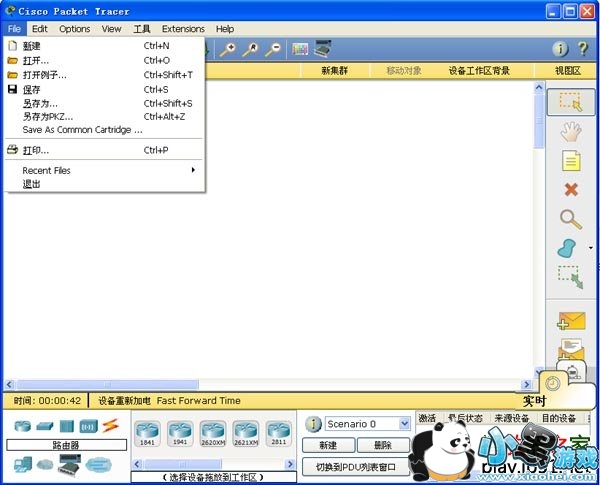Screen dimensions: 600x485
Task: Open the Scenario 0 dropdown
Action: [x=404, y=424]
